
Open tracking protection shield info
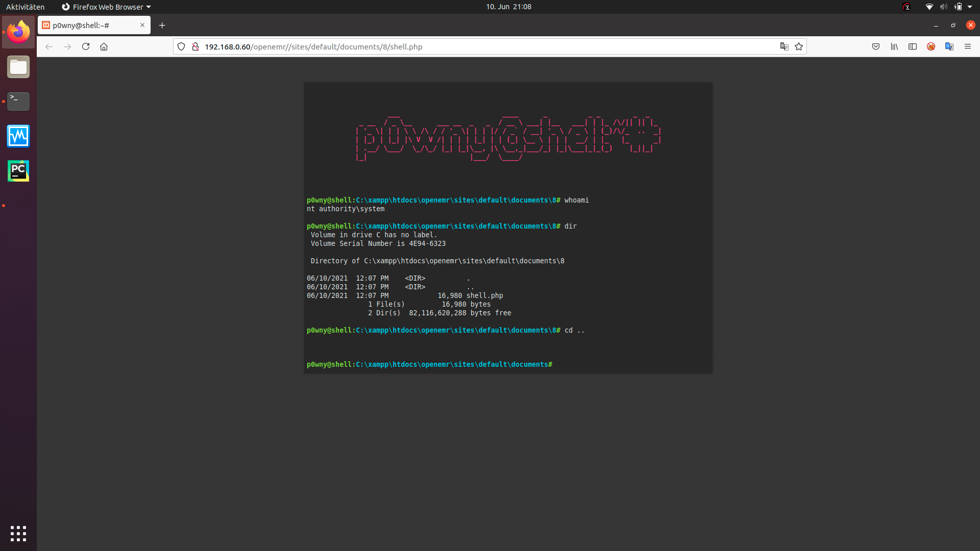click(x=181, y=46)
